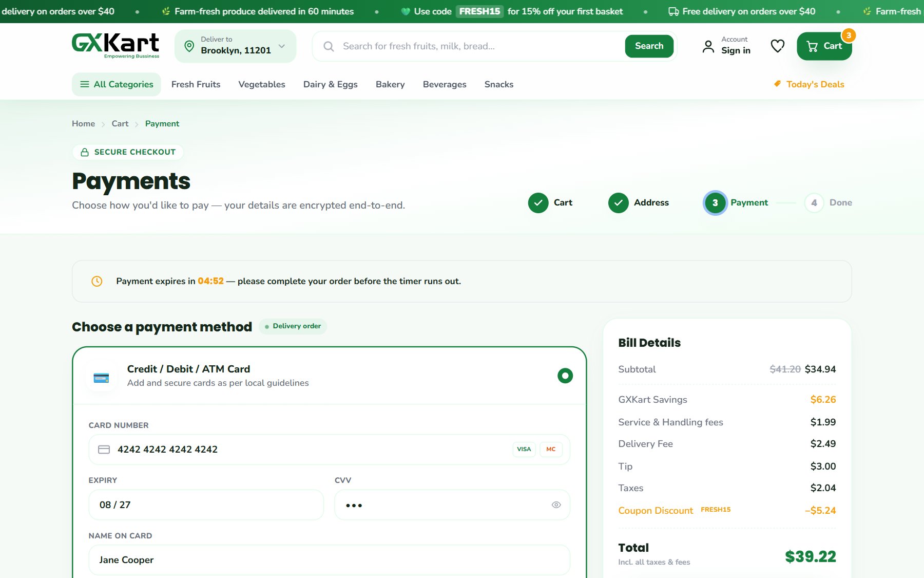
Task: Click the search magnifier icon
Action: [329, 46]
